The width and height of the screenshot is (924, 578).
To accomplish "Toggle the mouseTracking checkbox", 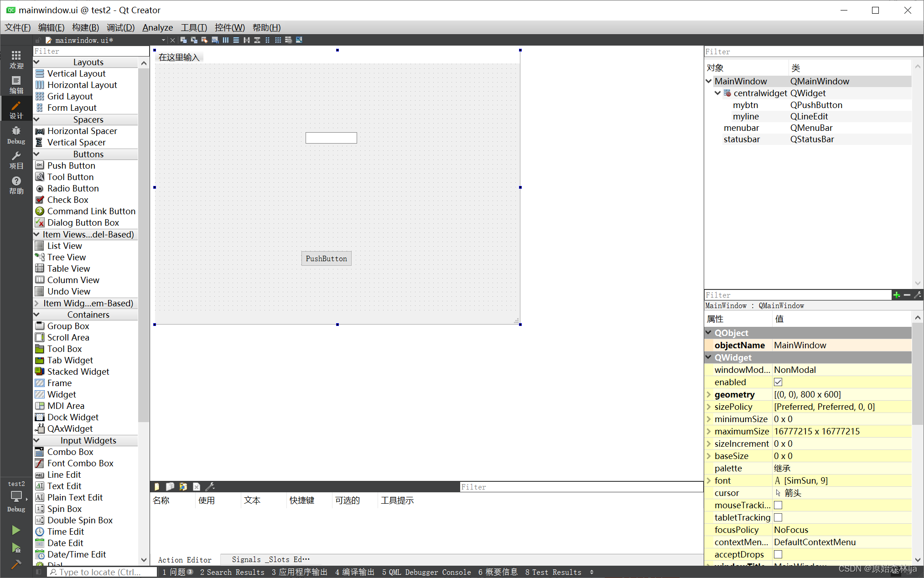I will (x=778, y=505).
